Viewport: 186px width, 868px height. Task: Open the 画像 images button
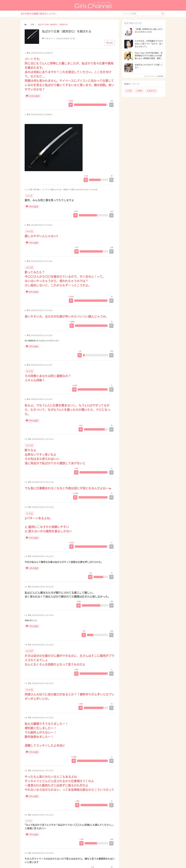(x=110, y=43)
